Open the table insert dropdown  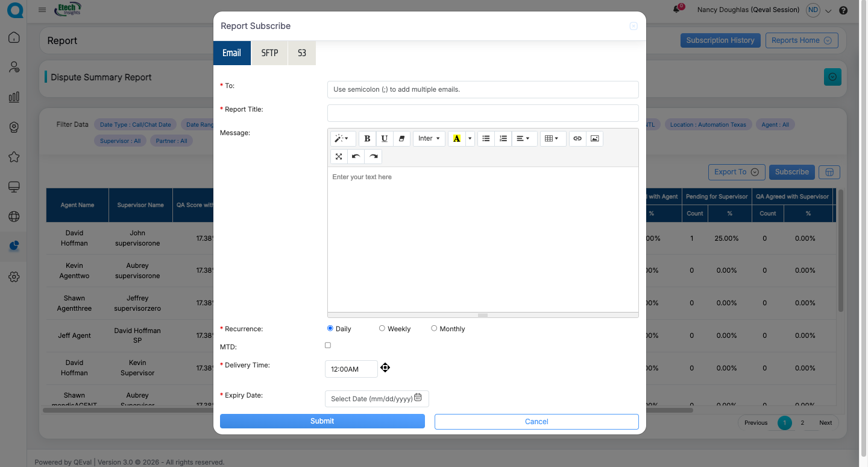(552, 139)
